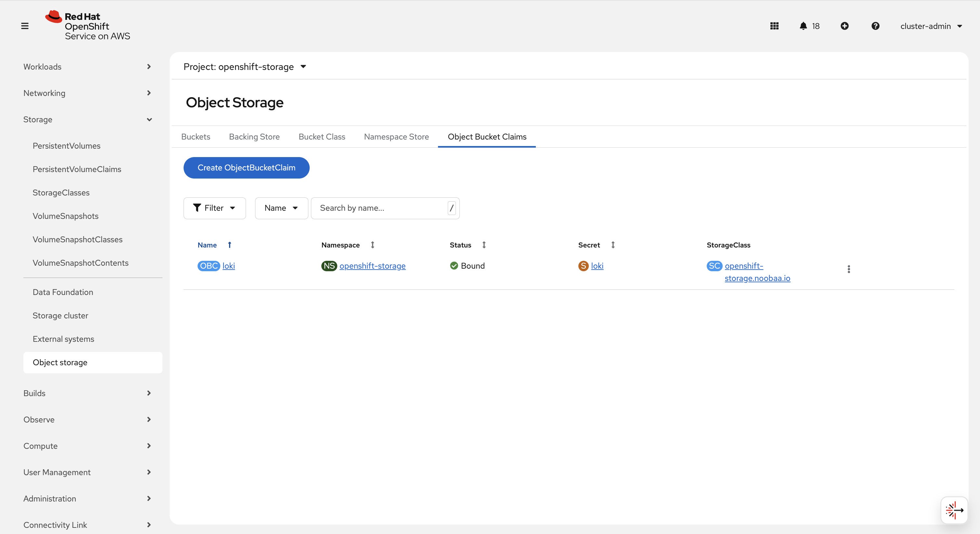The height and width of the screenshot is (534, 980).
Task: Click the S secret badge
Action: coord(583,266)
